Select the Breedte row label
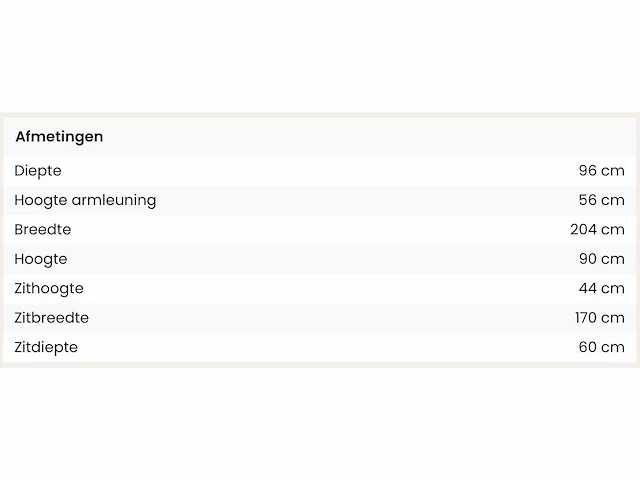640x480 pixels. click(43, 229)
